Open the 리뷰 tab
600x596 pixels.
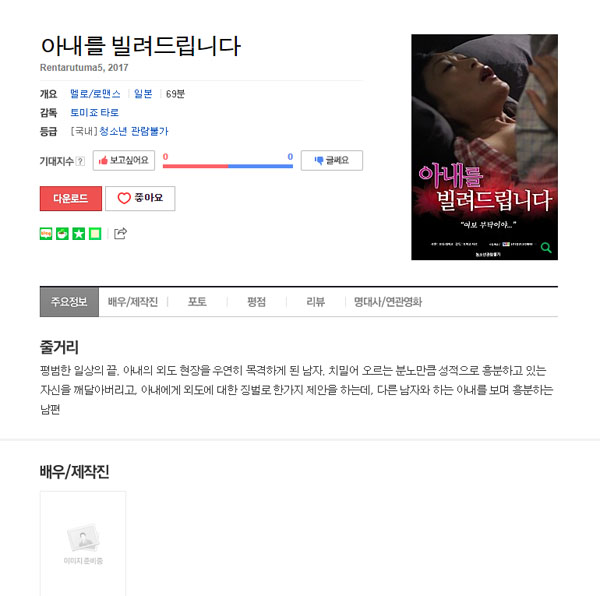(x=316, y=302)
